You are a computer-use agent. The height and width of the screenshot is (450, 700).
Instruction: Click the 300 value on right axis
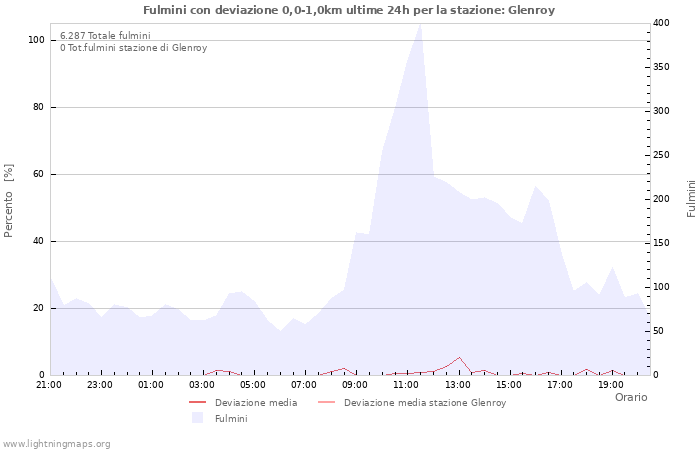point(661,111)
